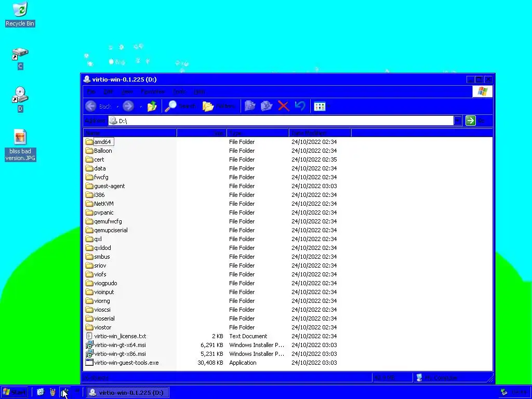Screen dimensions: 532x399
Task: Click the virtio-win-0.1.225 taskbar button
Action: 127,393
